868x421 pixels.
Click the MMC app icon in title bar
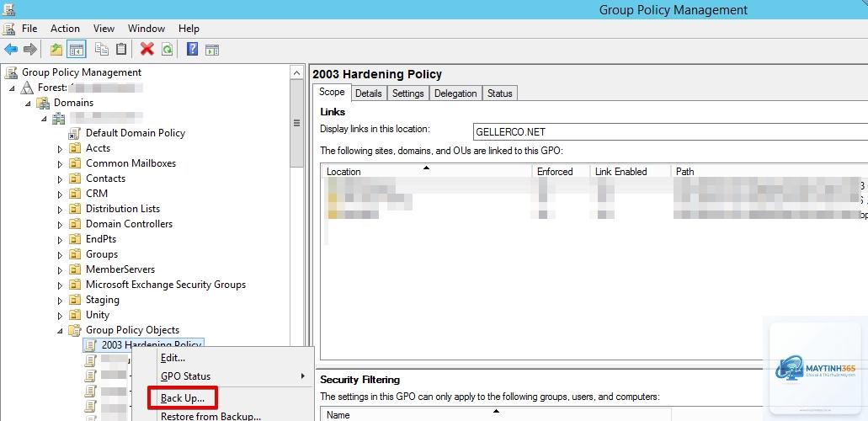click(x=8, y=9)
